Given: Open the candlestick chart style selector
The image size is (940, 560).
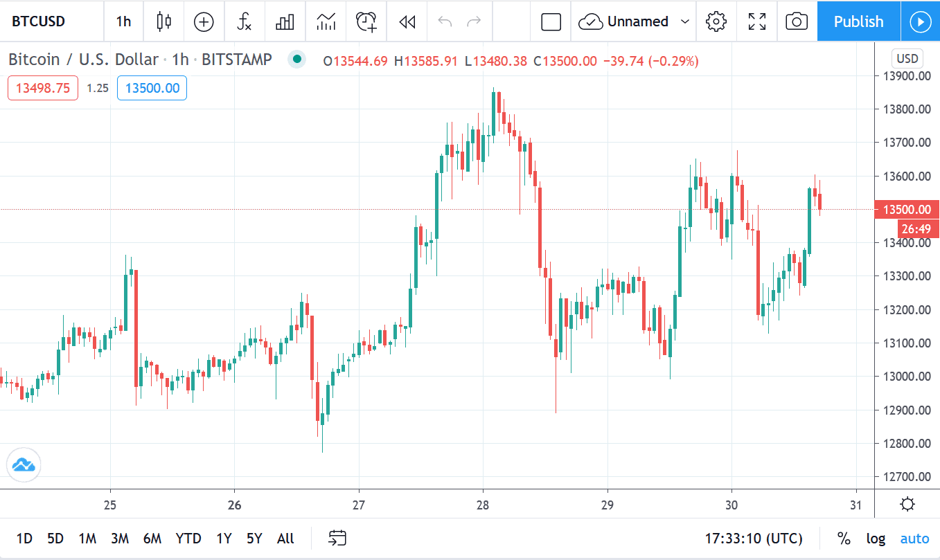Looking at the screenshot, I should [163, 21].
